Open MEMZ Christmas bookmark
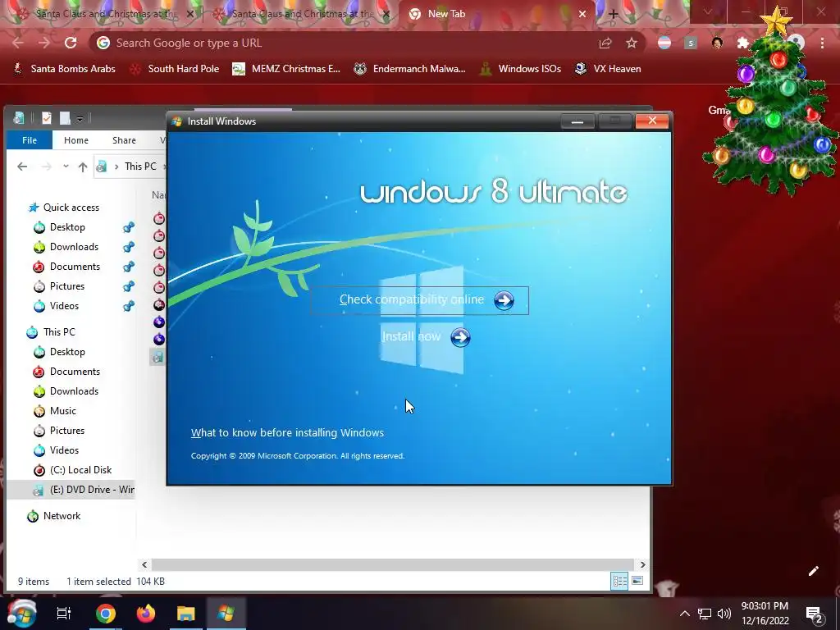This screenshot has height=630, width=840. click(x=286, y=69)
